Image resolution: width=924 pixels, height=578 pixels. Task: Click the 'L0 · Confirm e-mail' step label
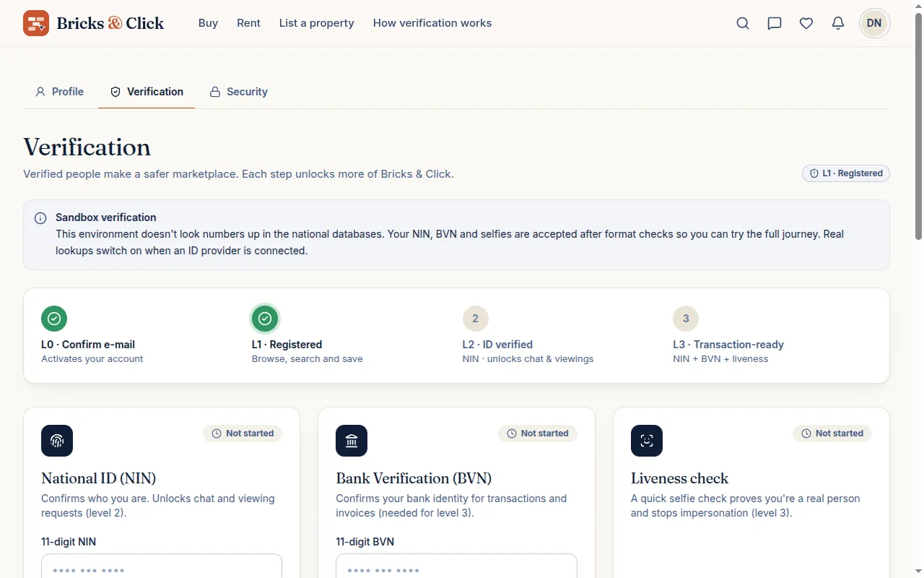(x=88, y=345)
